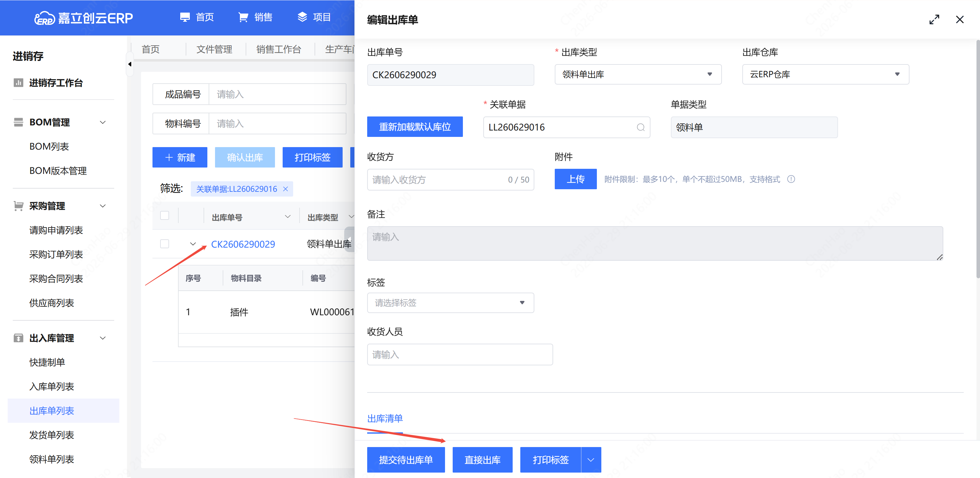Collapse the BOM管理 section chevron
The image size is (980, 478).
[103, 122]
